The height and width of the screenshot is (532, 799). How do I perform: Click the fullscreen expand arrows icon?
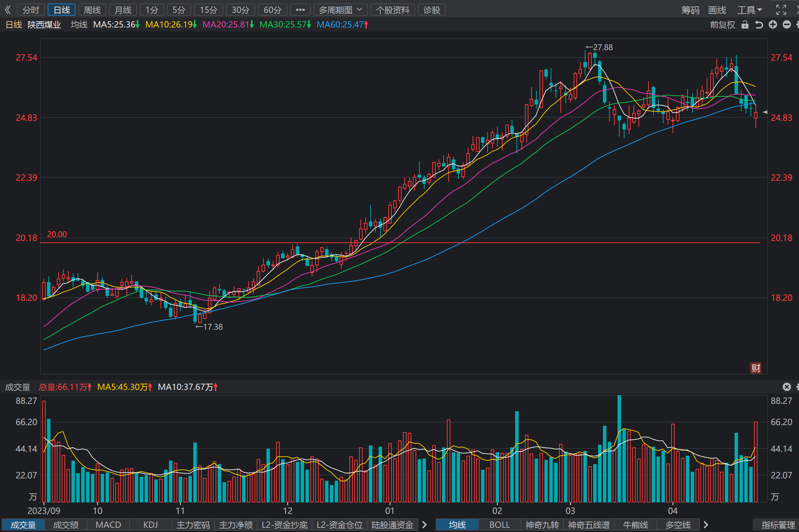781,10
